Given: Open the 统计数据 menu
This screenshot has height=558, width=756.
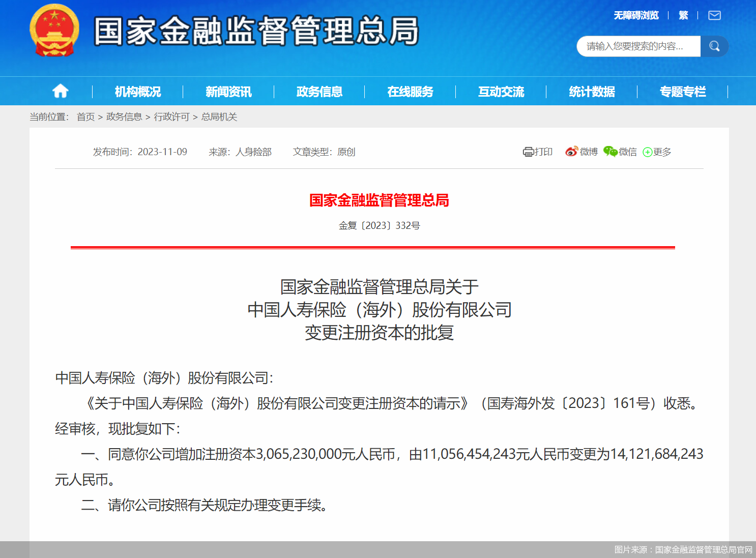Looking at the screenshot, I should coord(592,92).
